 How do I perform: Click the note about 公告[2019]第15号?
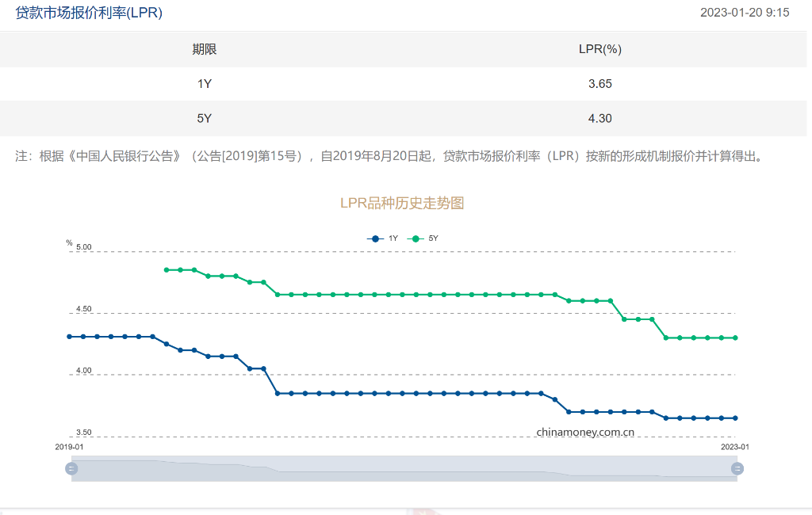pos(390,156)
